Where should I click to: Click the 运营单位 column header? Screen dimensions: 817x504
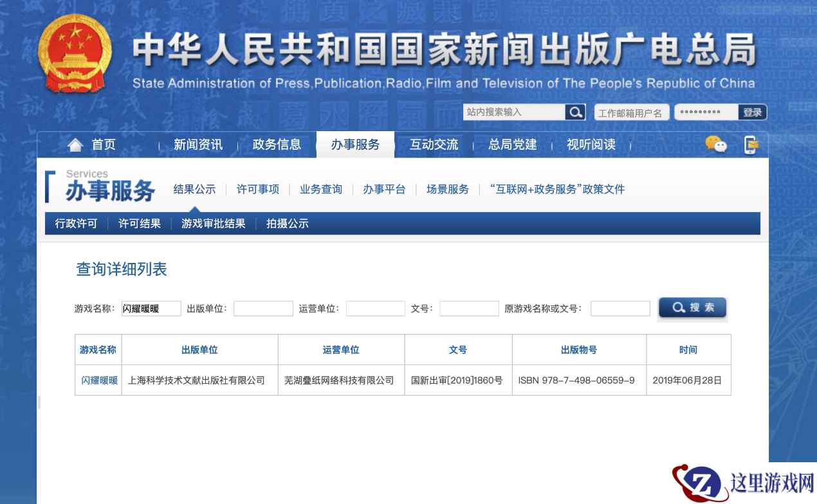point(341,350)
